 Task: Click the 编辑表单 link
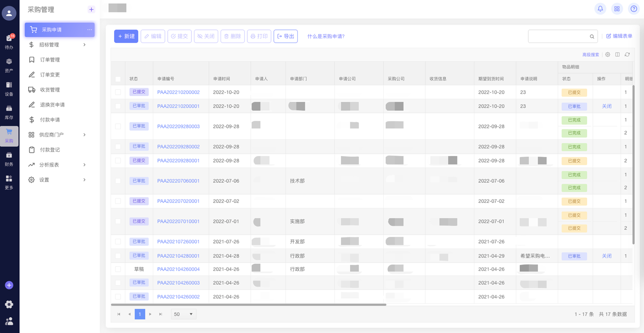[x=619, y=36]
